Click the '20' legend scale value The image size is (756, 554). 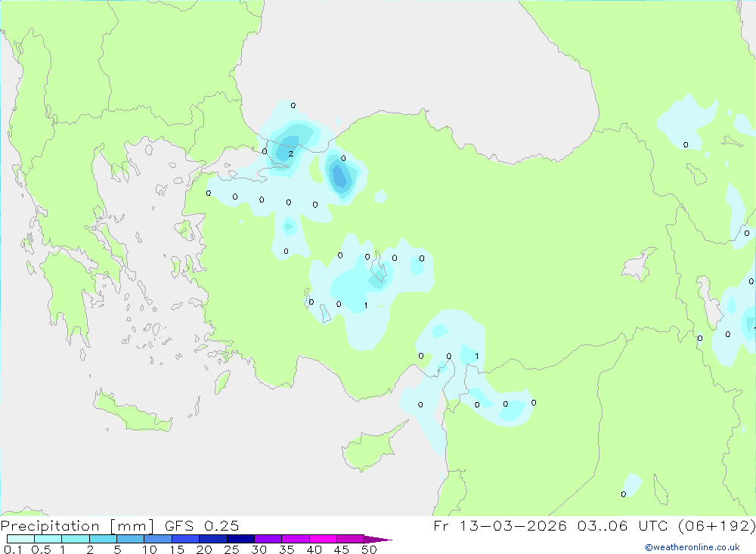pos(204,549)
